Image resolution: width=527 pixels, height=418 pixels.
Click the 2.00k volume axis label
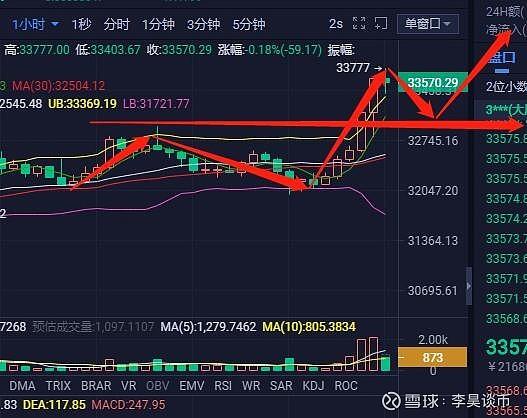coord(433,340)
